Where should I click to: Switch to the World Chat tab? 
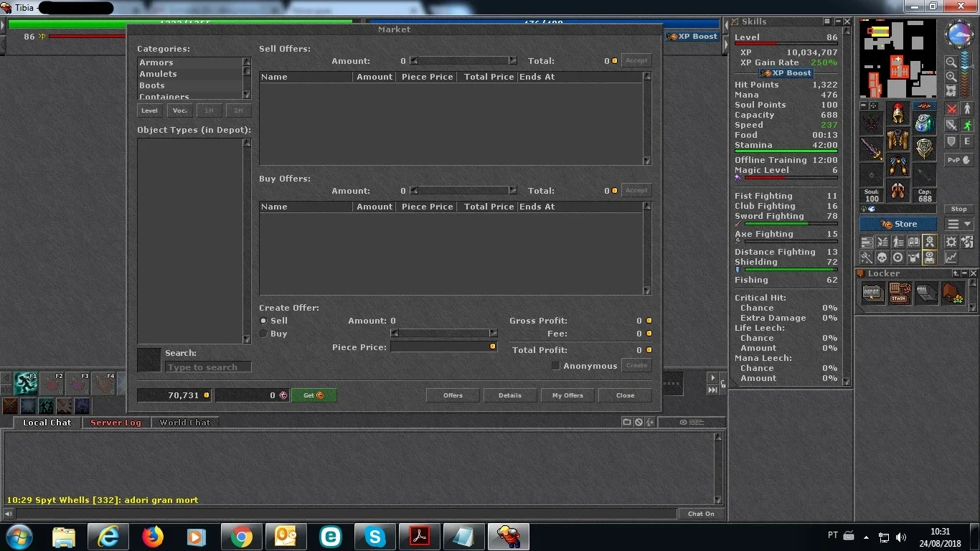point(185,423)
